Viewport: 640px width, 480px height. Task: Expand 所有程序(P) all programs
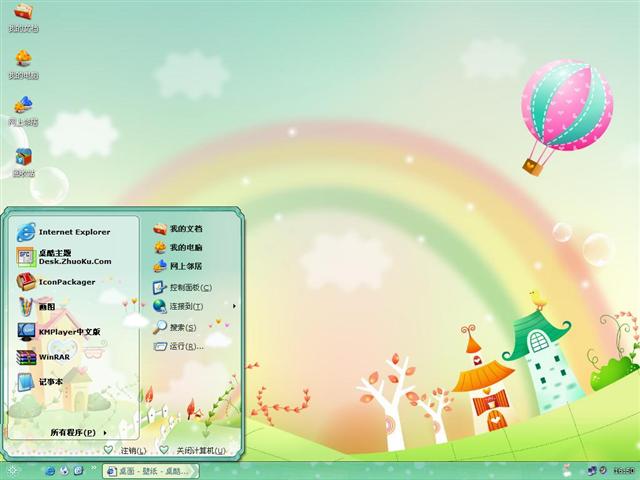coord(78,433)
